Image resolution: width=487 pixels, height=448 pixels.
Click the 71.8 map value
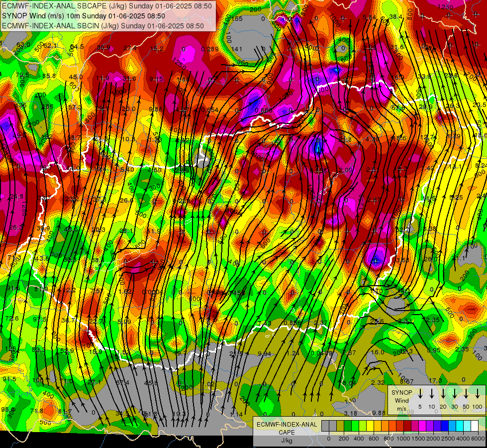coord(37,411)
